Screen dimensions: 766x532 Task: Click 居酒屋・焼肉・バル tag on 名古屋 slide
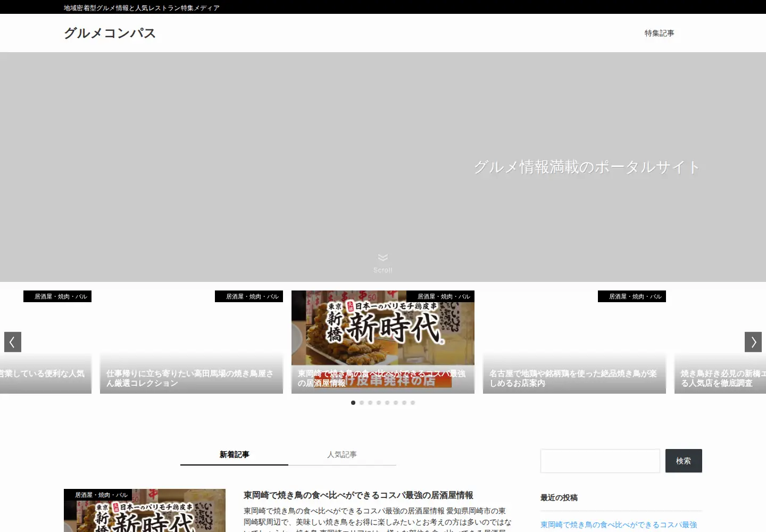click(x=632, y=296)
